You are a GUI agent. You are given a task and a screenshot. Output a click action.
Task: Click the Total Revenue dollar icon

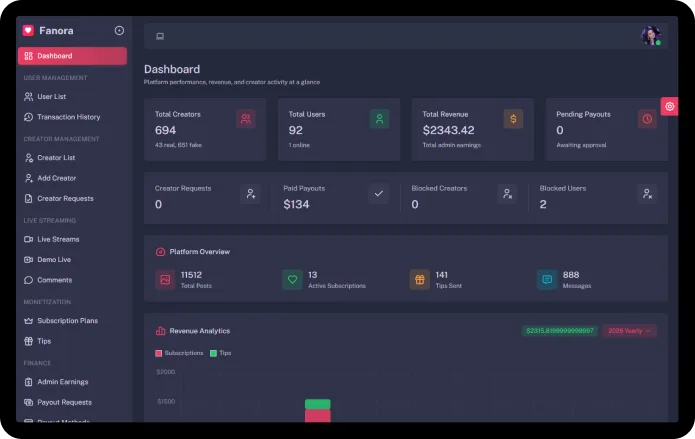(x=513, y=119)
